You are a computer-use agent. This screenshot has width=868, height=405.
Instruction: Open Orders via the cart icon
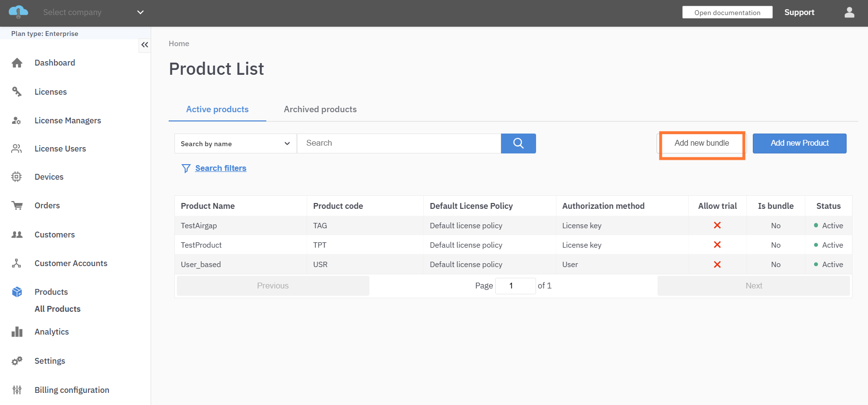point(17,205)
